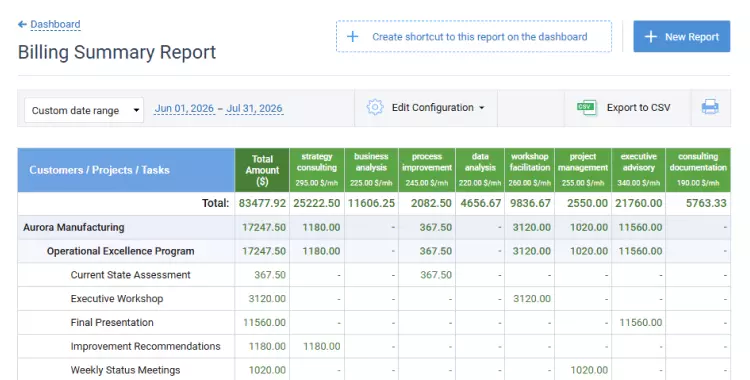
Task: Select the Improvement Recommendations task
Action: (145, 346)
